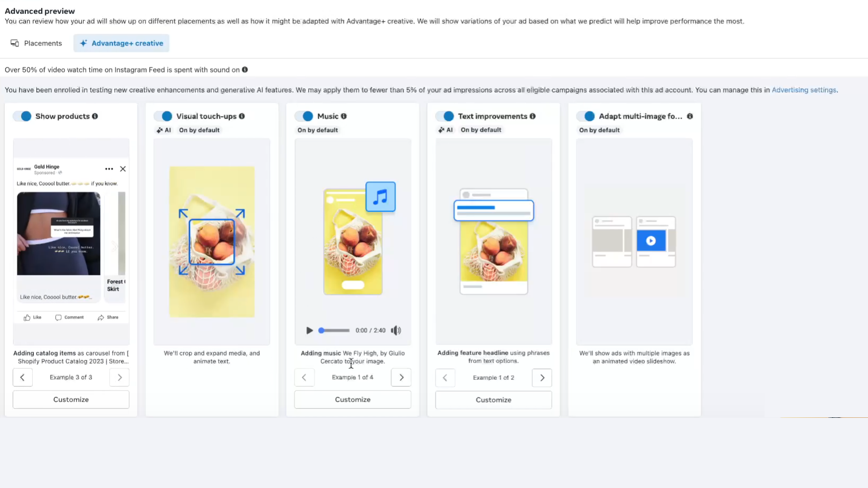The width and height of the screenshot is (868, 488).
Task: Open the three-dots menu in ad preview
Action: click(109, 169)
